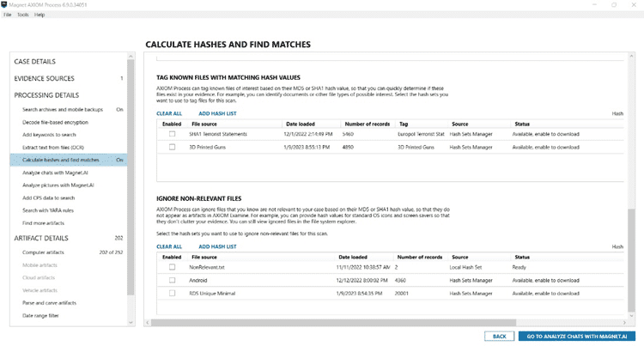Click the 202 of 252 artifact count
The width and height of the screenshot is (644, 346).
click(x=111, y=252)
